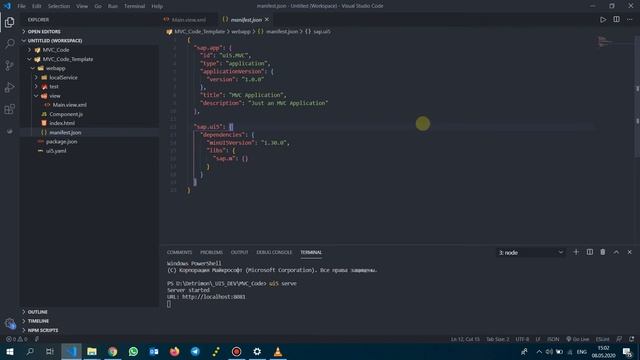Screen dimensions: 640x360
Task: Switch to the OUTPUT panel tab
Action: tap(240, 252)
